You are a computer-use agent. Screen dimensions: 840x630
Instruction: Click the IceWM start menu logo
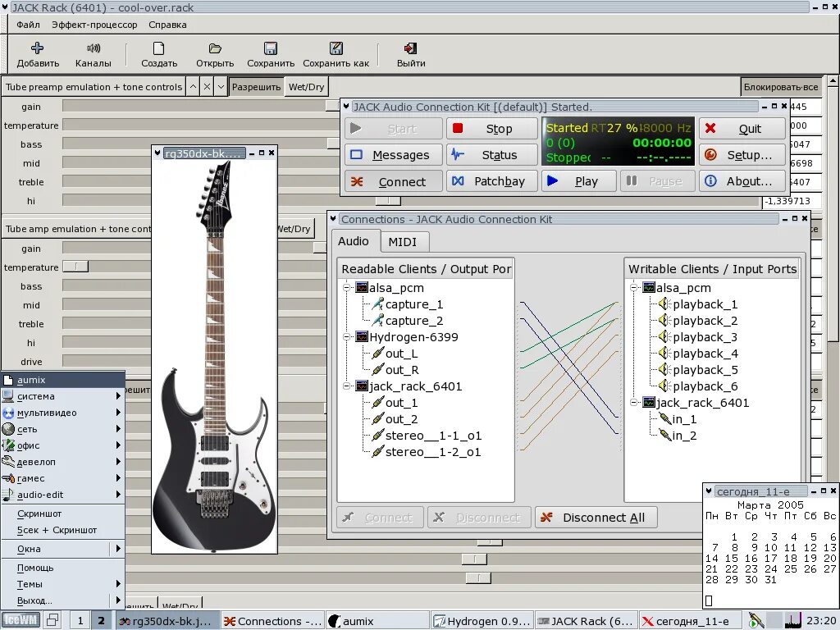20,620
